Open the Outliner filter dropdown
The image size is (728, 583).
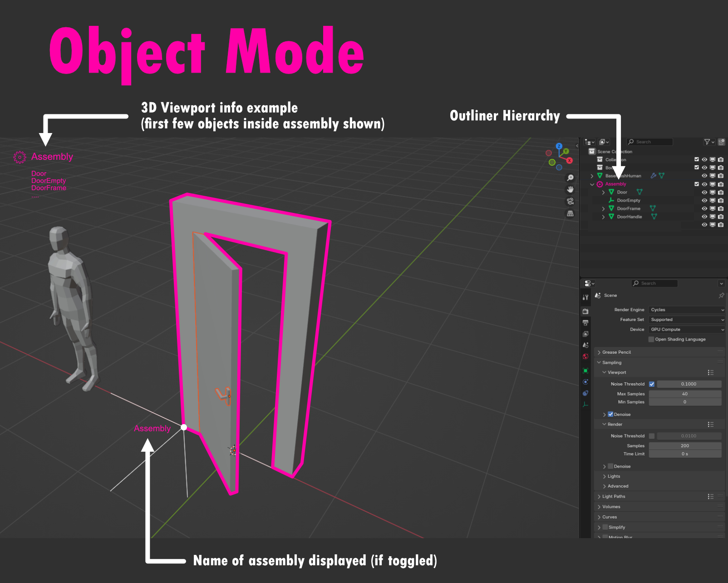[x=709, y=142]
